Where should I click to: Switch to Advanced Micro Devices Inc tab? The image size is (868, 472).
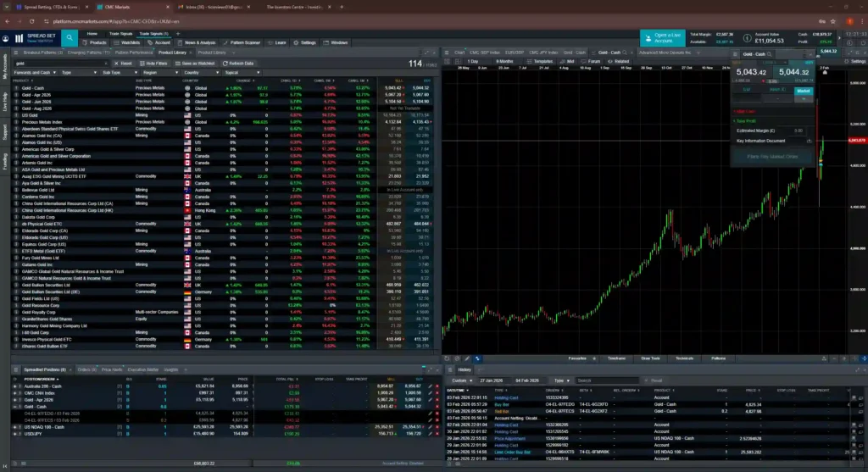coord(665,53)
